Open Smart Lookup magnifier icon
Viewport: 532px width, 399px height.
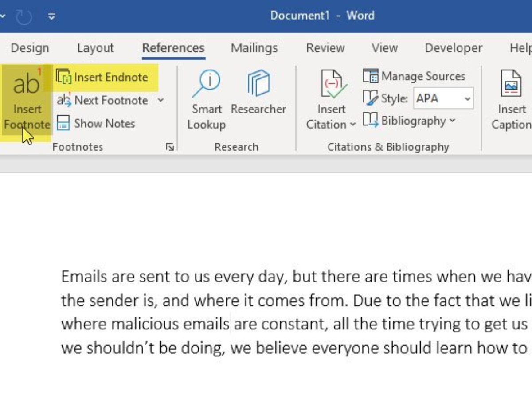click(x=206, y=84)
